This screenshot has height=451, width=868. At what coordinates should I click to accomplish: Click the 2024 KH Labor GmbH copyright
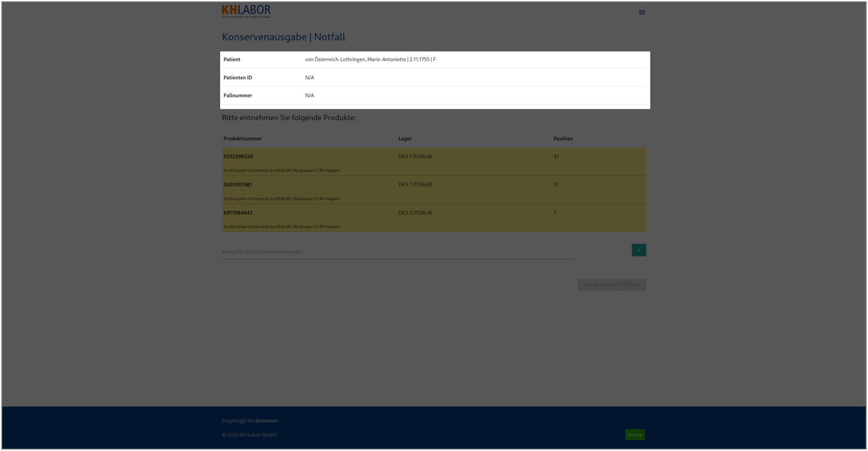click(x=249, y=435)
